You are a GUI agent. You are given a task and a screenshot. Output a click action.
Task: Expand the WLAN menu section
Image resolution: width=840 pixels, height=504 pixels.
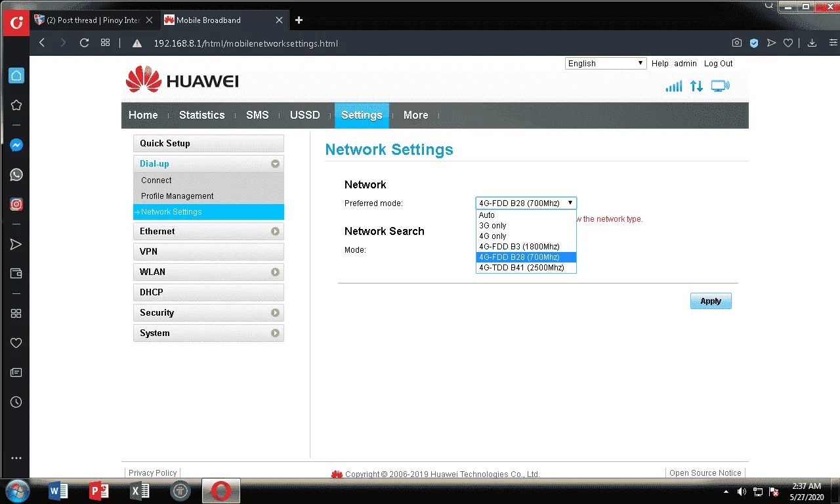(209, 272)
